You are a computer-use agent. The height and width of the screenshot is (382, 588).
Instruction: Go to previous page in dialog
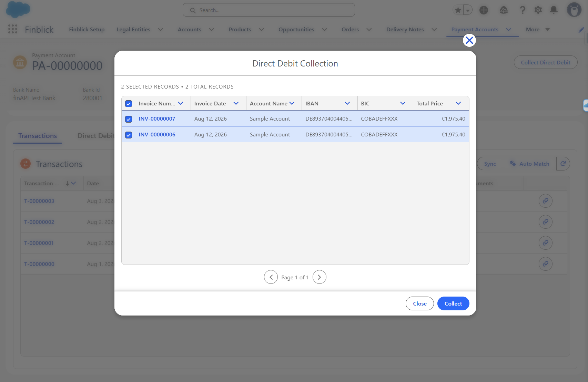(x=271, y=277)
